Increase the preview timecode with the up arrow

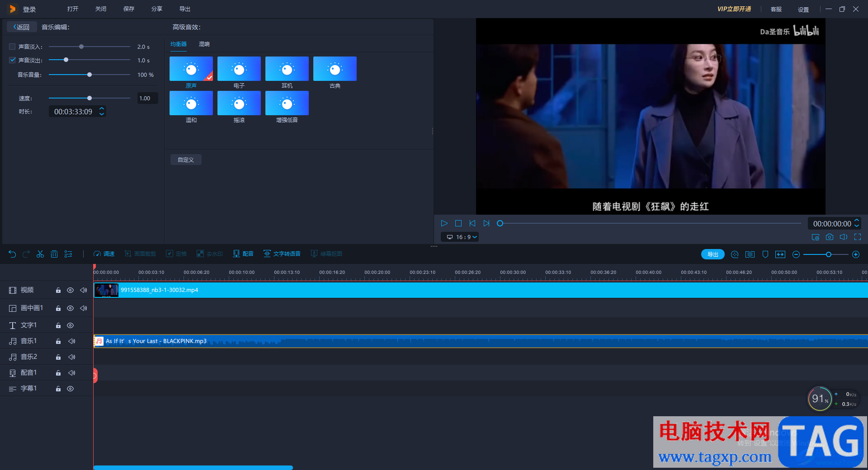(x=857, y=221)
